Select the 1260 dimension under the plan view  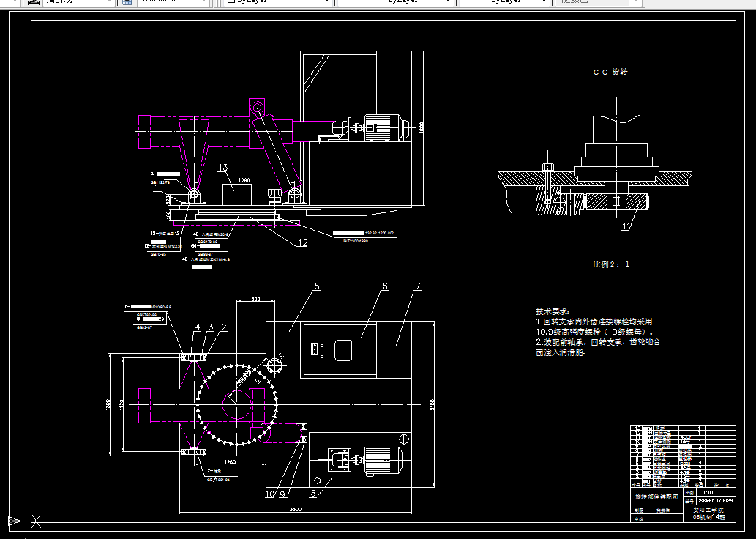tap(230, 462)
